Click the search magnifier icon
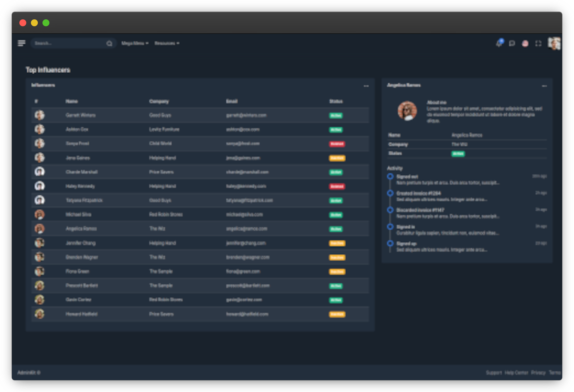Image resolution: width=574 pixels, height=392 pixels. [x=109, y=43]
